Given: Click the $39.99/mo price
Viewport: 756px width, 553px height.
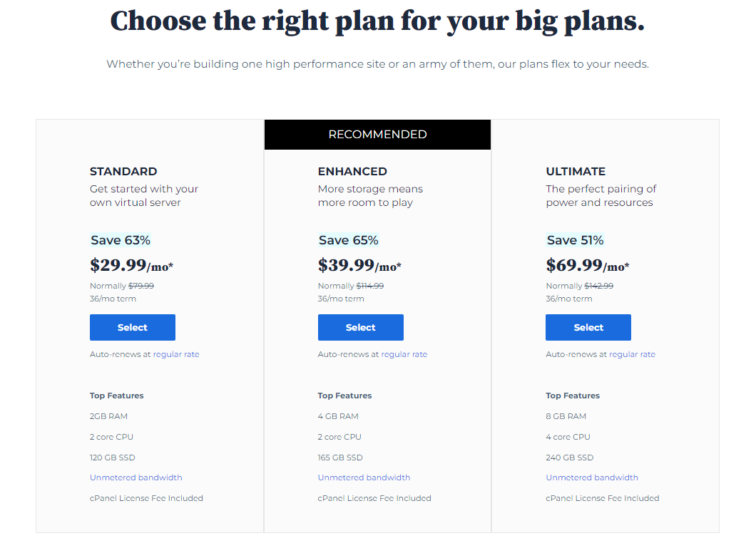Looking at the screenshot, I should pyautogui.click(x=359, y=265).
